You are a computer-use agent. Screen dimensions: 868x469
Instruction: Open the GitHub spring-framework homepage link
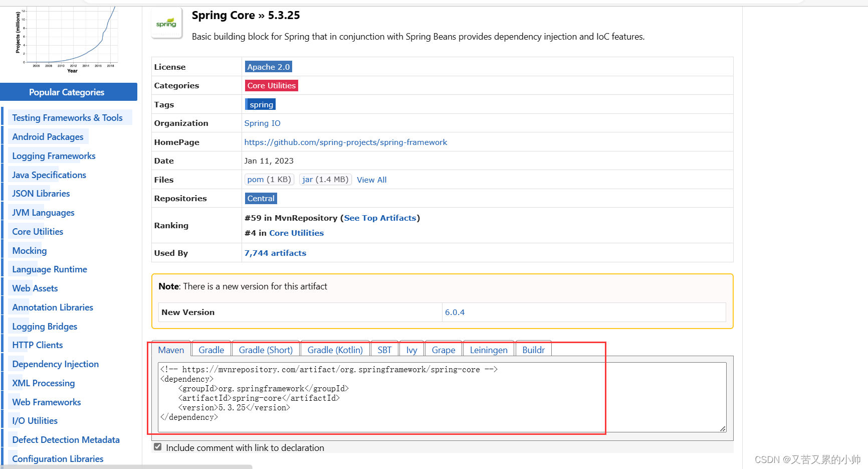pyautogui.click(x=346, y=142)
